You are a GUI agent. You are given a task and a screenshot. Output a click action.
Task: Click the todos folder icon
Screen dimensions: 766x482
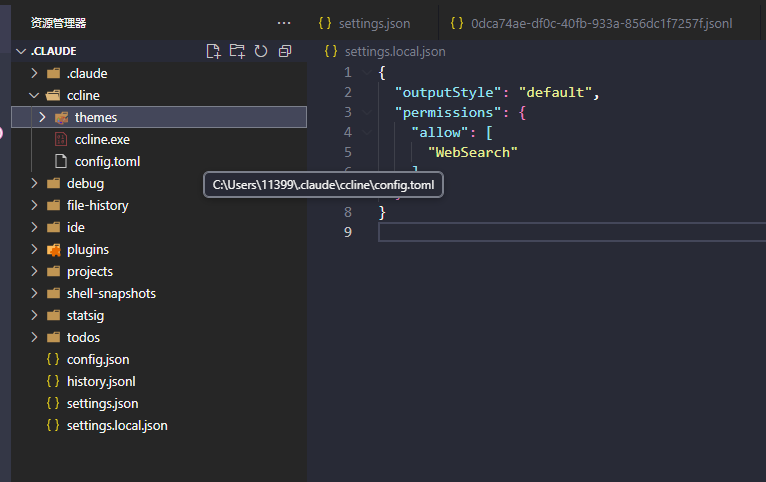(53, 337)
